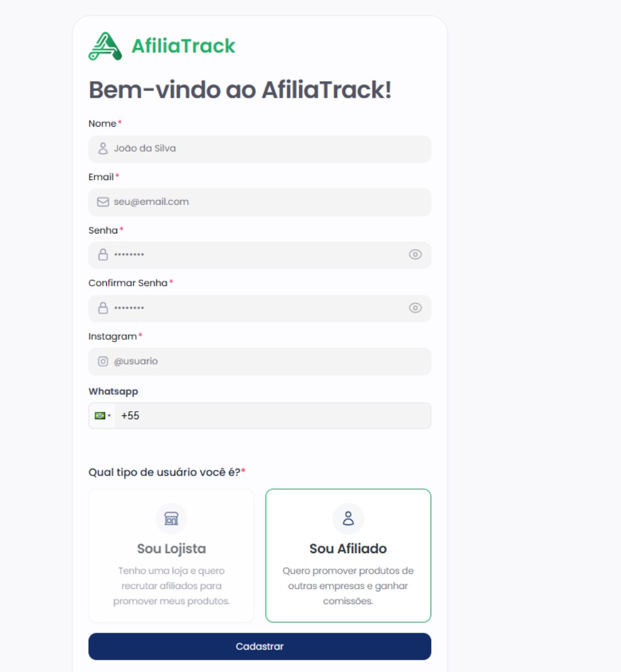
Task: Click the Instagram icon in the field
Action: tap(103, 361)
